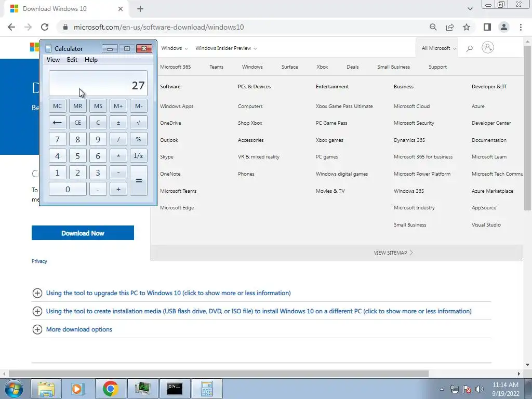The width and height of the screenshot is (532, 399).
Task: Open Microsoft Security link
Action: (414, 123)
